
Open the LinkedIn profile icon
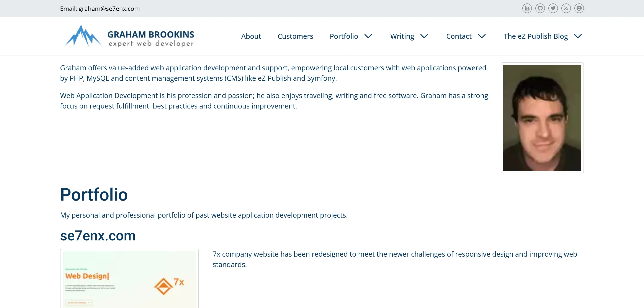(527, 8)
